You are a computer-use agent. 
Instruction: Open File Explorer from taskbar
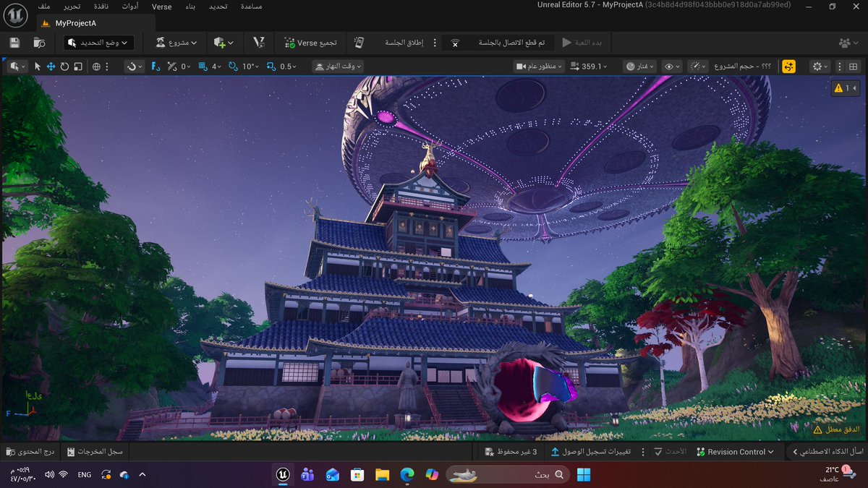pos(382,474)
